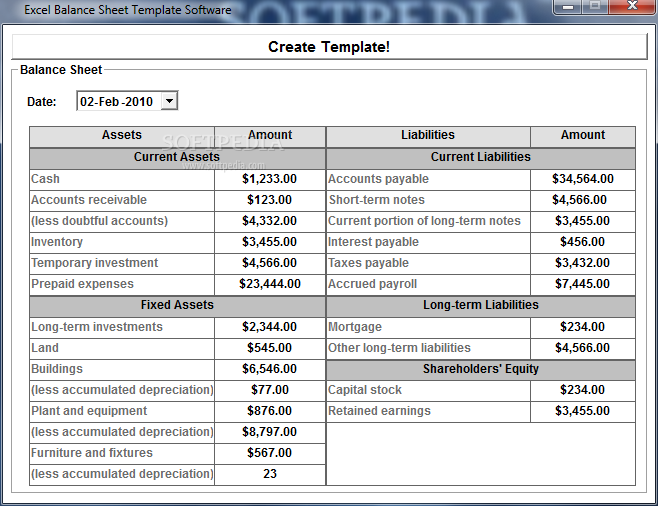Edit the Plant and equipment amount

270,411
